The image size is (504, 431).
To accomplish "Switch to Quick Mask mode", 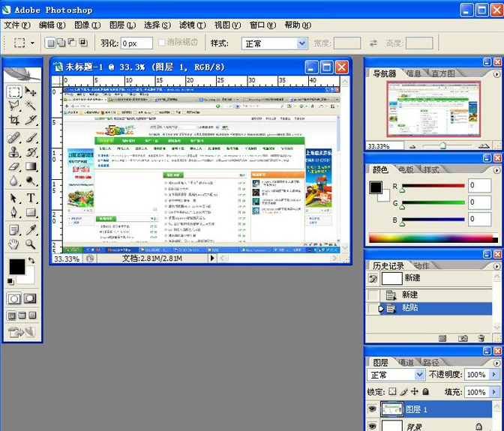I will coord(30,298).
